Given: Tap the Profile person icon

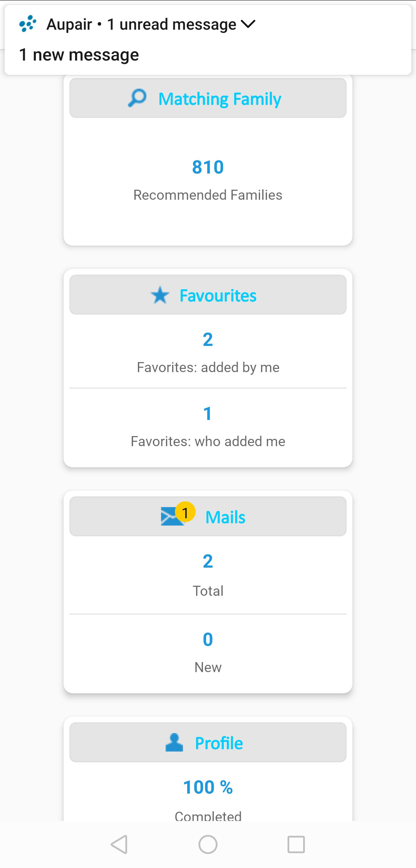Looking at the screenshot, I should 174,742.
